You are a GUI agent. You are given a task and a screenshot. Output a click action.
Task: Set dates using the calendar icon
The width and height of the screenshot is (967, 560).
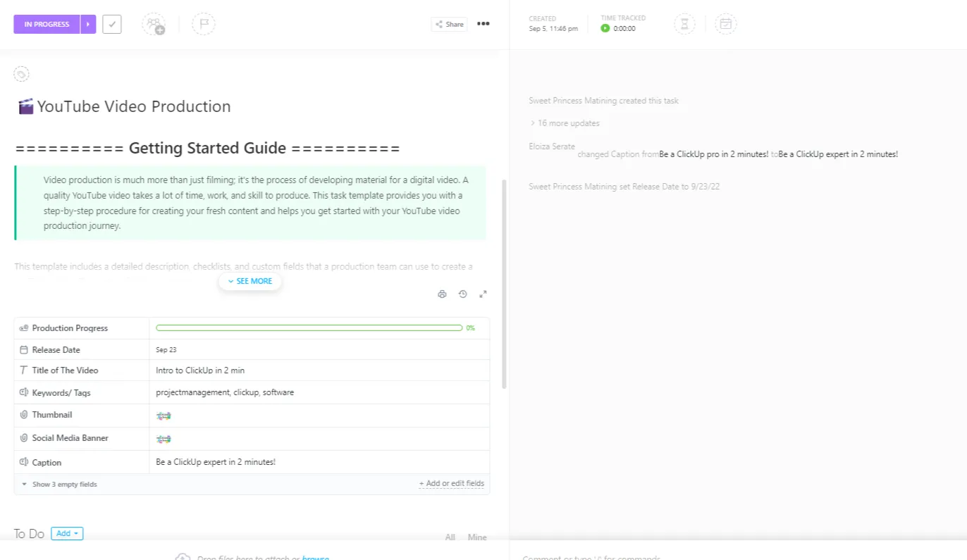[x=725, y=24]
